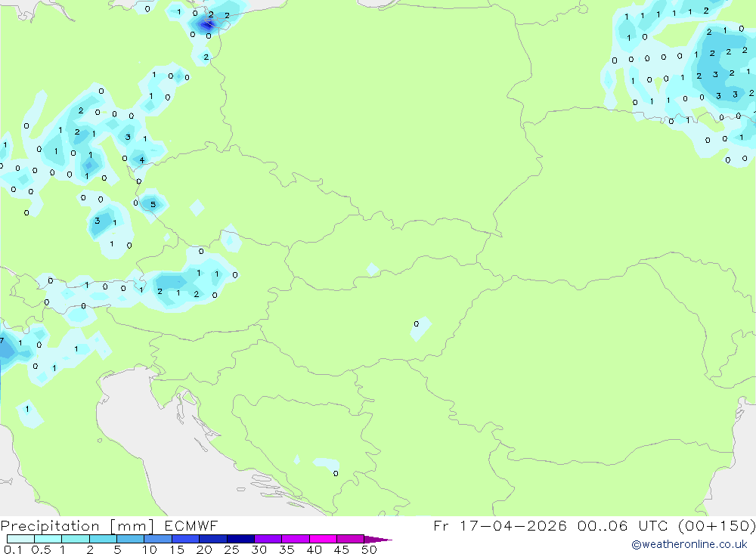Click the legend scale label '0.1'

[x=13, y=549]
